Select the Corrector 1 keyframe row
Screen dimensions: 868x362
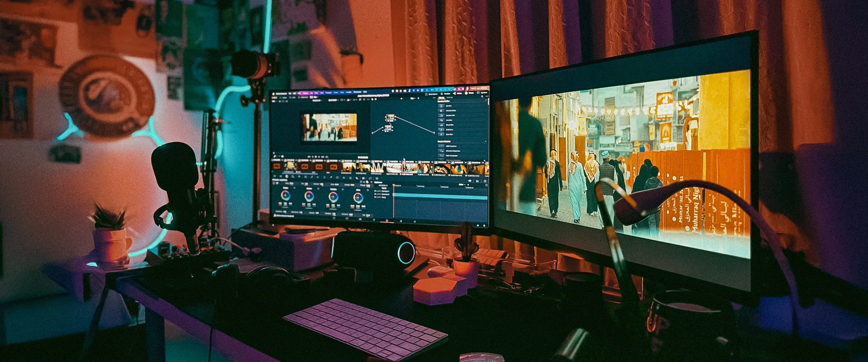[382, 191]
